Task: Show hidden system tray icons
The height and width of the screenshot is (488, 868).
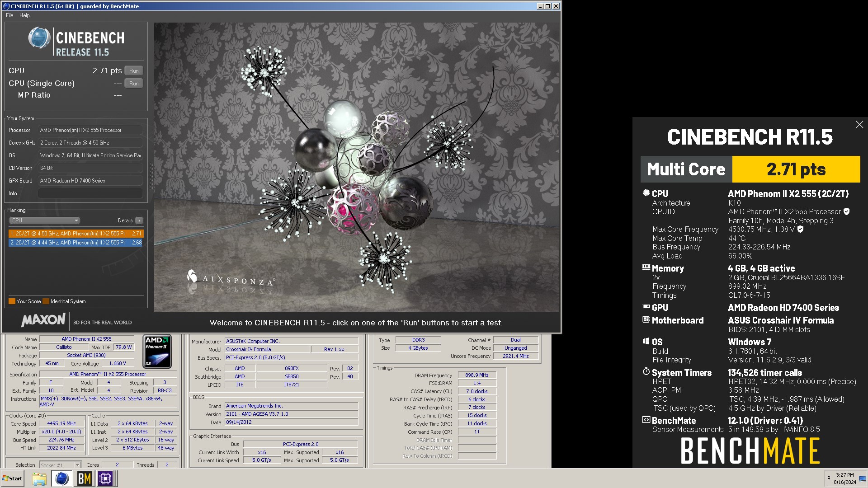Action: [x=829, y=478]
